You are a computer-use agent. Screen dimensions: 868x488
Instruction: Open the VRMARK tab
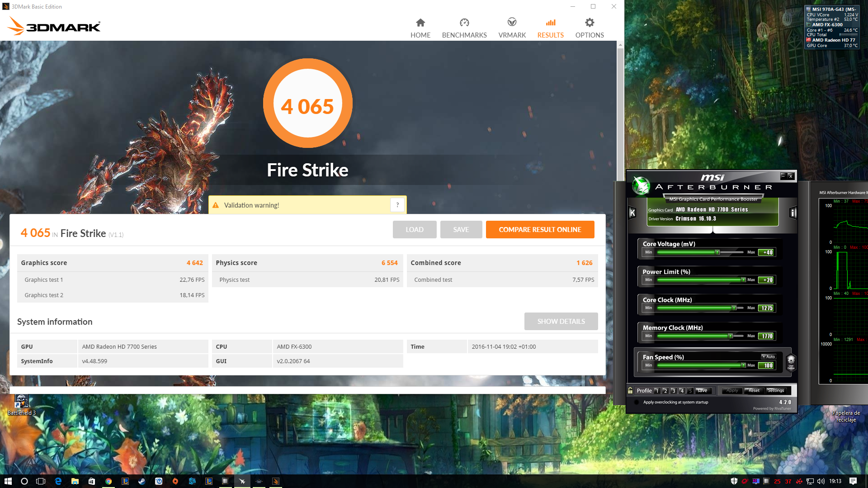512,28
